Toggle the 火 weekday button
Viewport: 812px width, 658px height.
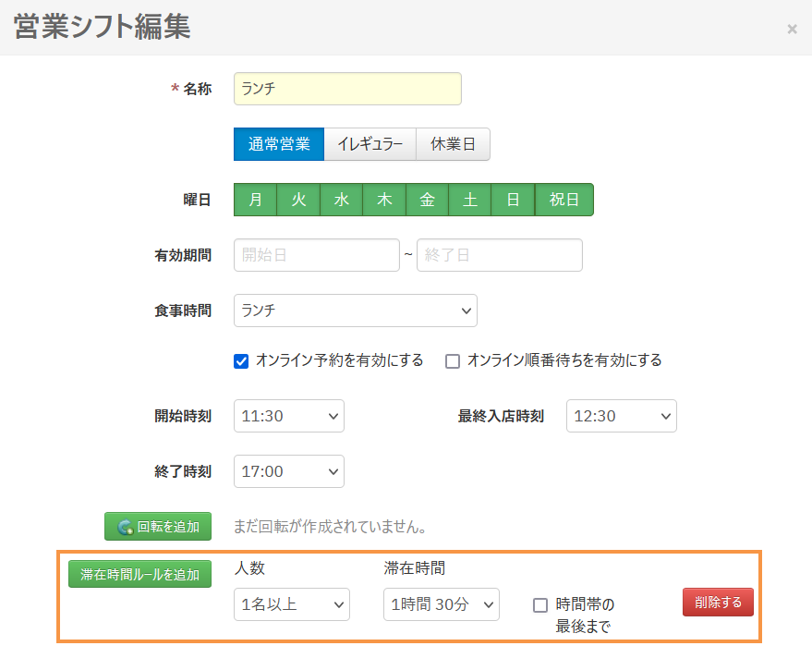click(x=298, y=200)
